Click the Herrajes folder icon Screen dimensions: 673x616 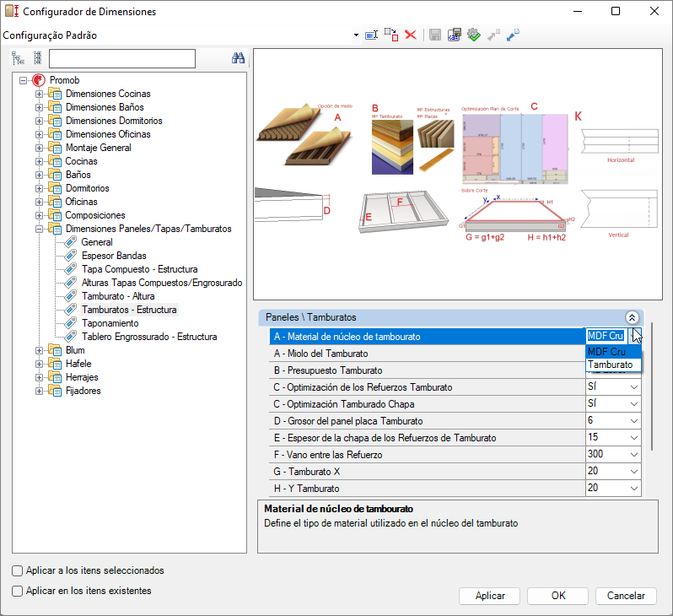coord(55,377)
